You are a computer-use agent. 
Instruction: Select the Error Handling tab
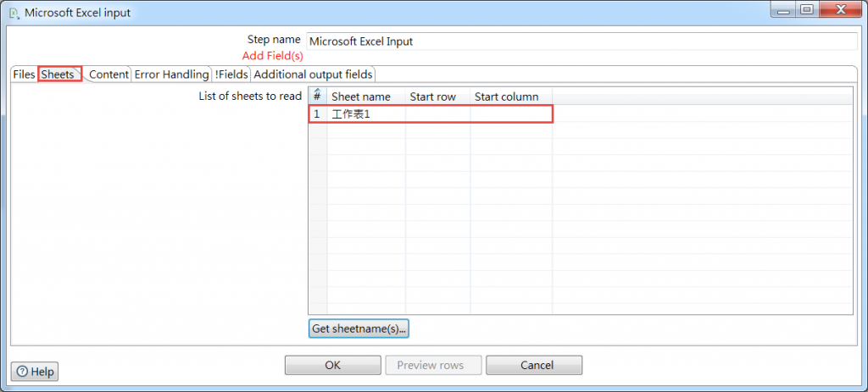171,75
